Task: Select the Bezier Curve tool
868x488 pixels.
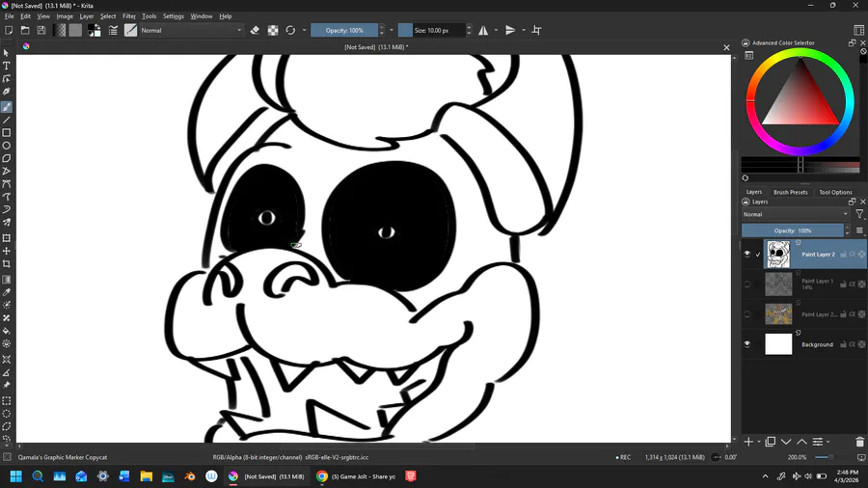Action: pos(7,184)
